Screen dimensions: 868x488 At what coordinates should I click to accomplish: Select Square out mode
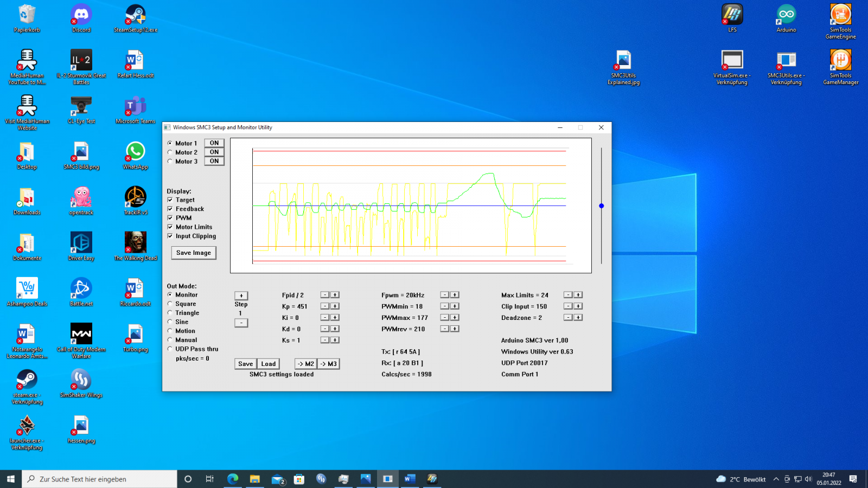click(x=170, y=304)
